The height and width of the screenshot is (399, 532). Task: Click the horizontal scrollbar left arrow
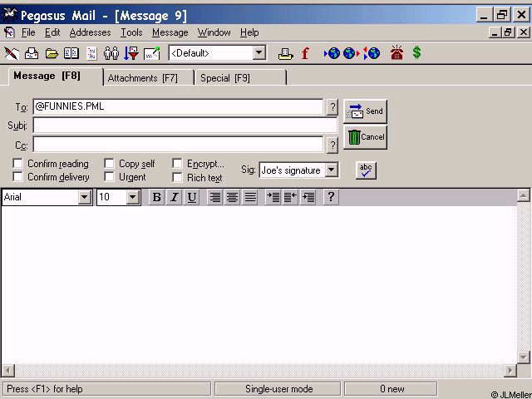click(8, 371)
